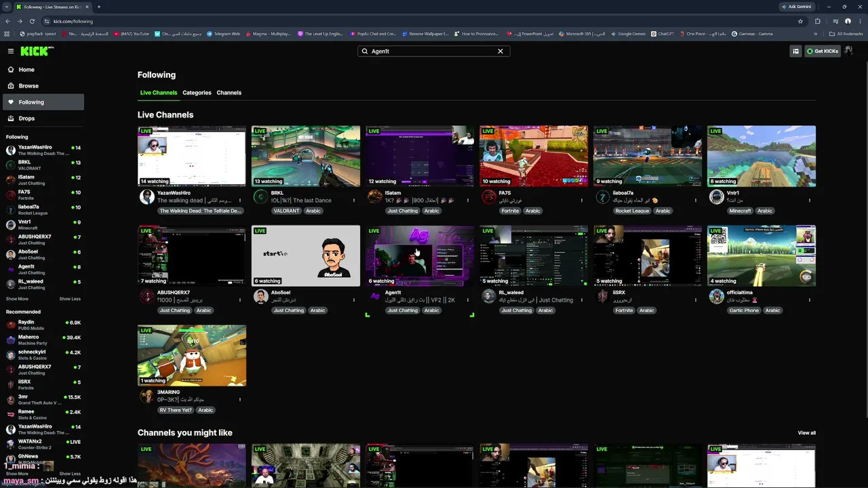Switch to the Live Channels tab
This screenshot has height=488, width=868.
(159, 93)
